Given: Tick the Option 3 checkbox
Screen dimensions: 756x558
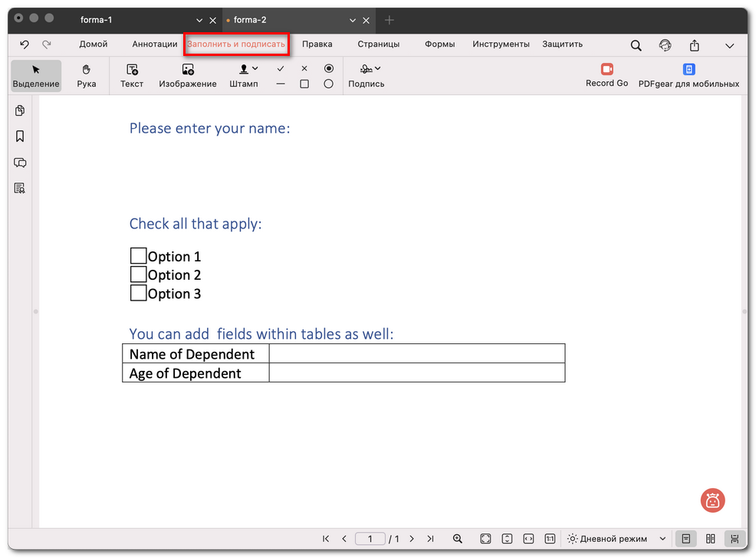Looking at the screenshot, I should coord(138,293).
